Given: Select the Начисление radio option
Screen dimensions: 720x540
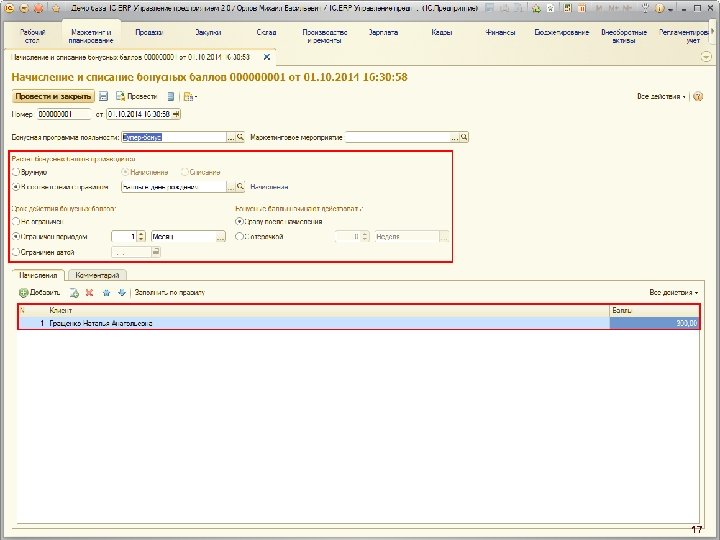Looking at the screenshot, I should click(x=124, y=172).
